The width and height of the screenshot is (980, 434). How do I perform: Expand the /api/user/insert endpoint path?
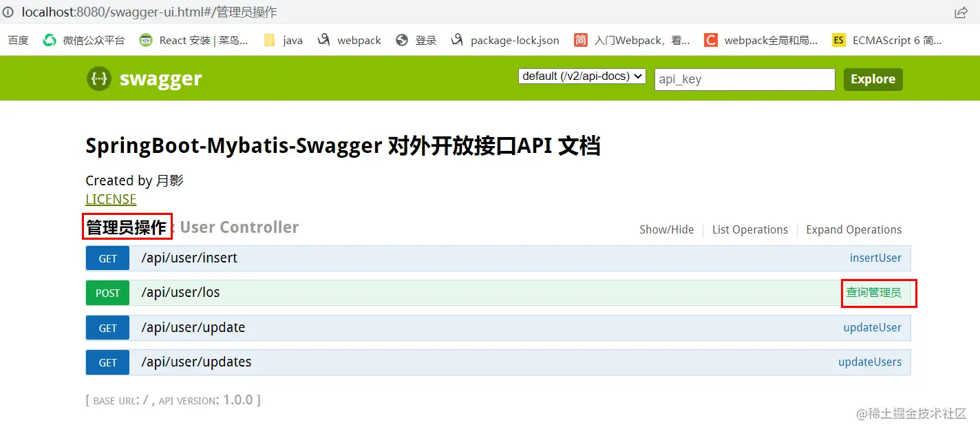click(x=189, y=258)
